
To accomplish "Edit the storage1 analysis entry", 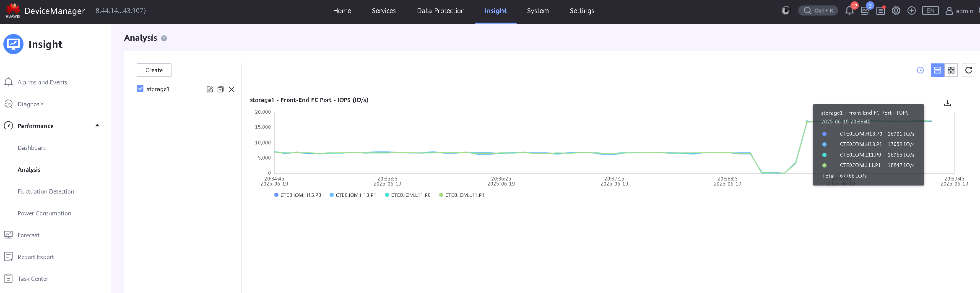I will click(210, 89).
